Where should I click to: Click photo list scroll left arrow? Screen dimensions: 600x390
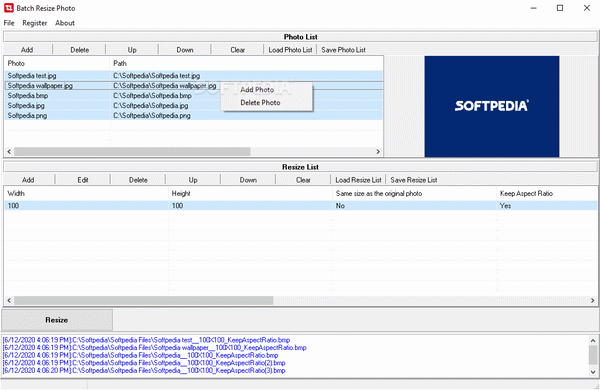9,152
